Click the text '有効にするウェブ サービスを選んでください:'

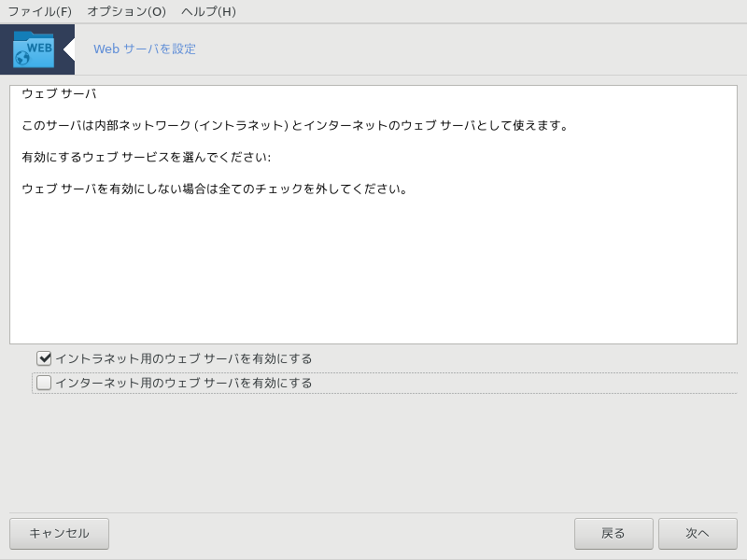147,157
